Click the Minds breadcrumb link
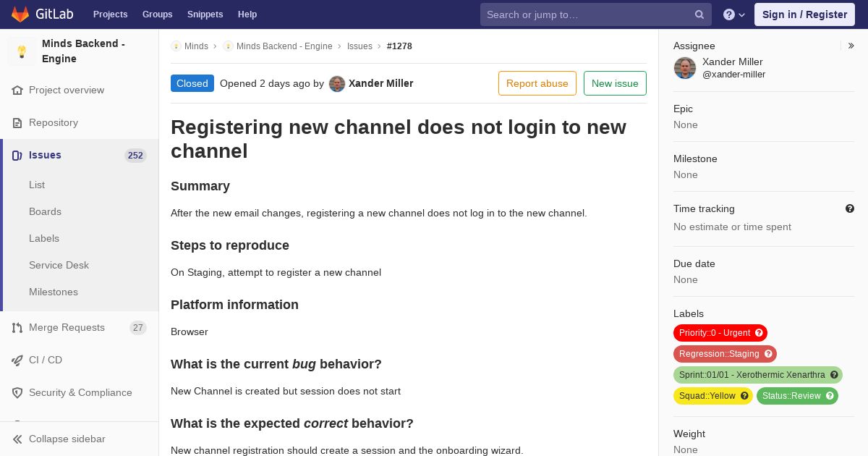This screenshot has height=456, width=868. [196, 46]
